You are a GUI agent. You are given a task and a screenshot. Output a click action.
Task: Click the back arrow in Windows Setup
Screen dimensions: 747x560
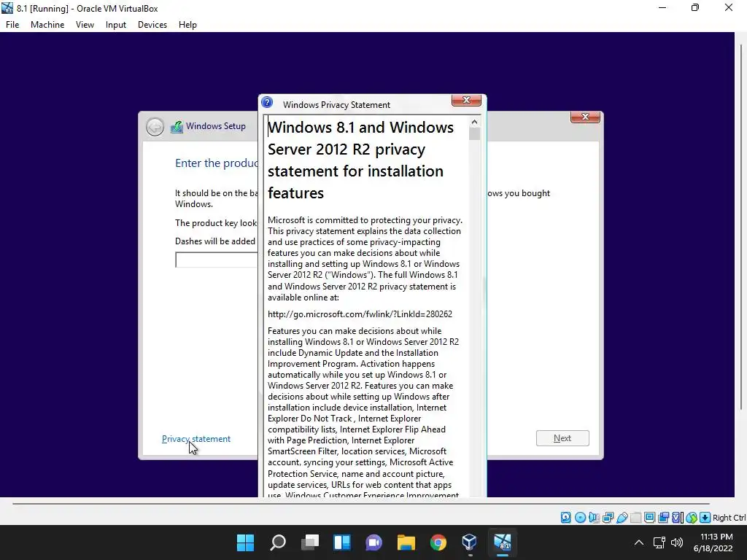click(155, 127)
